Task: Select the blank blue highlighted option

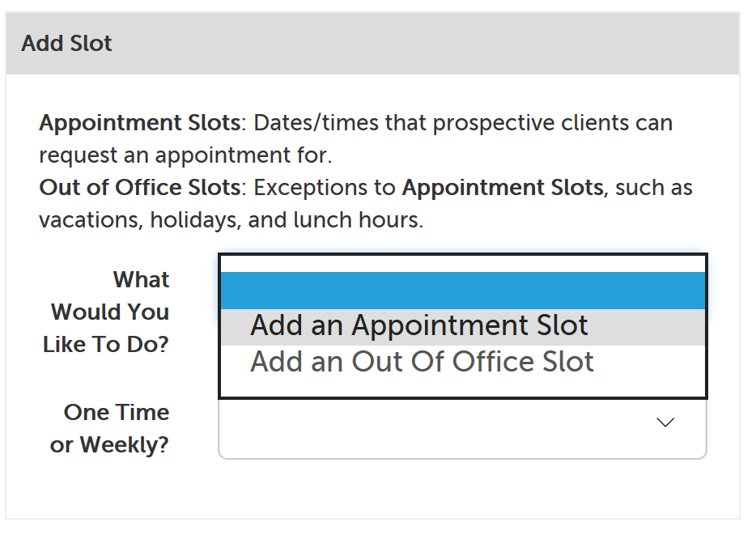Action: pos(462,291)
